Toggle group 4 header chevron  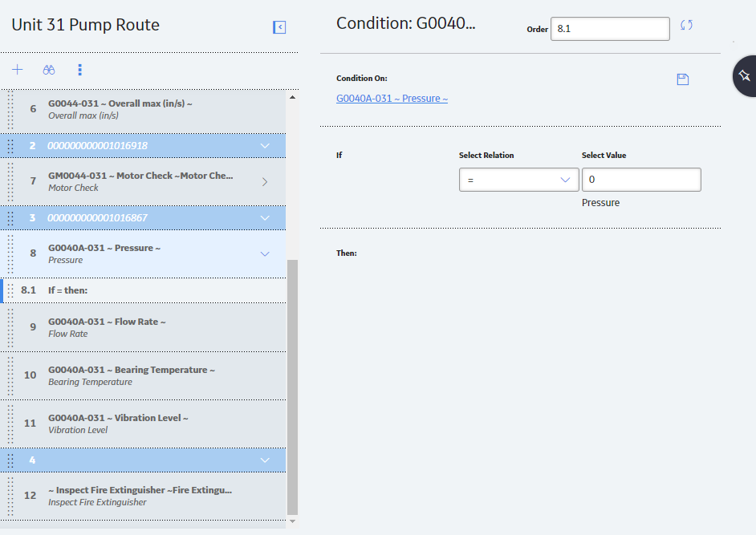tap(265, 460)
